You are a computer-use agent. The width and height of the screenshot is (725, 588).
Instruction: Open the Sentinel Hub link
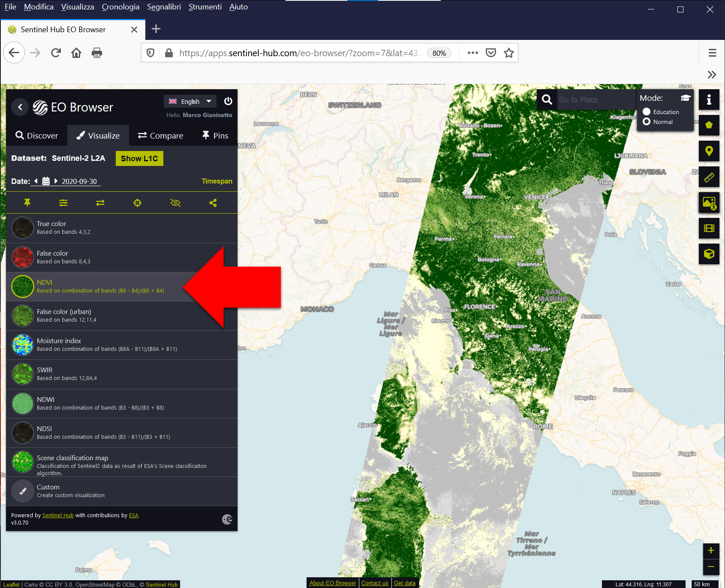click(58, 516)
